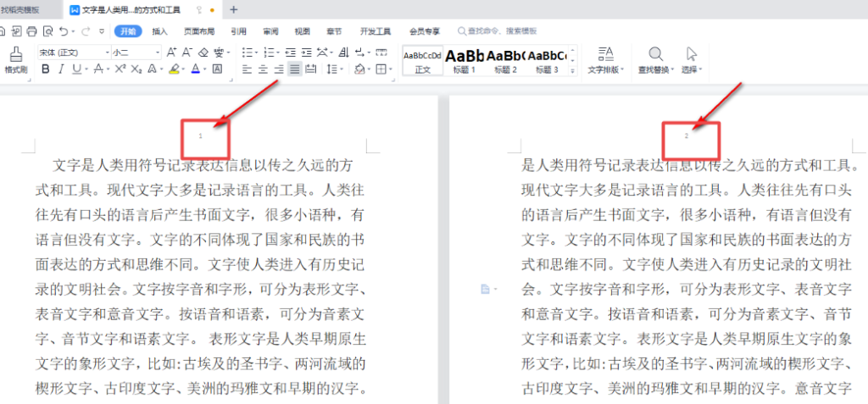This screenshot has height=404, width=868.
Task: Open the 会员专享 ribbon tab
Action: click(425, 31)
